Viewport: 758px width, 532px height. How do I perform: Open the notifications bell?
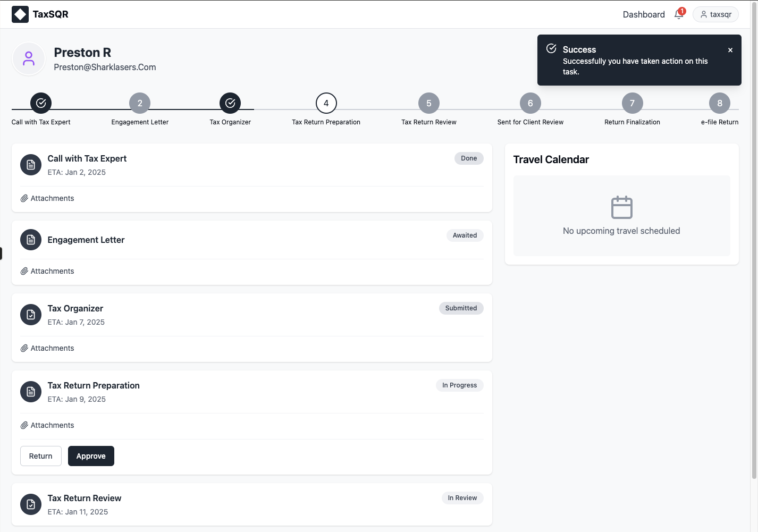pyautogui.click(x=679, y=14)
